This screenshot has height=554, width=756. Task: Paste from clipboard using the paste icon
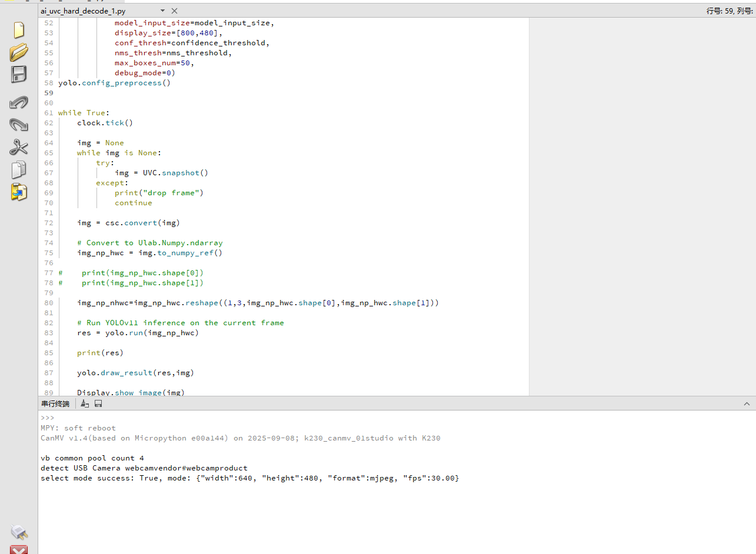click(x=19, y=192)
